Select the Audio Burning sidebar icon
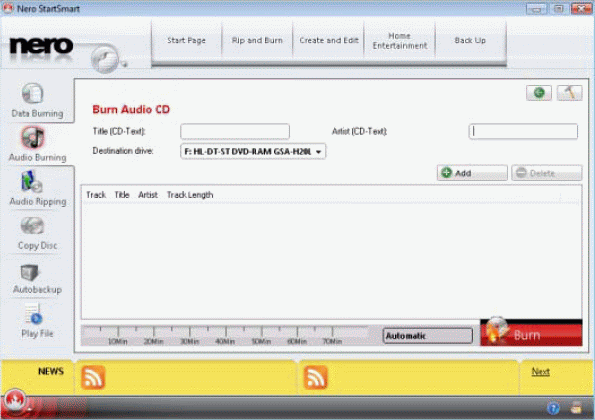595x420 pixels. [33, 137]
